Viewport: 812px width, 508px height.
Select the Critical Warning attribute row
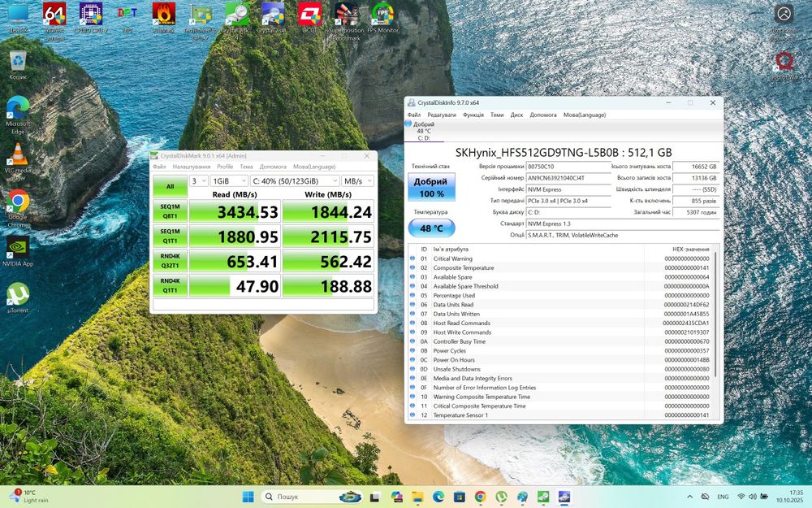(559, 258)
